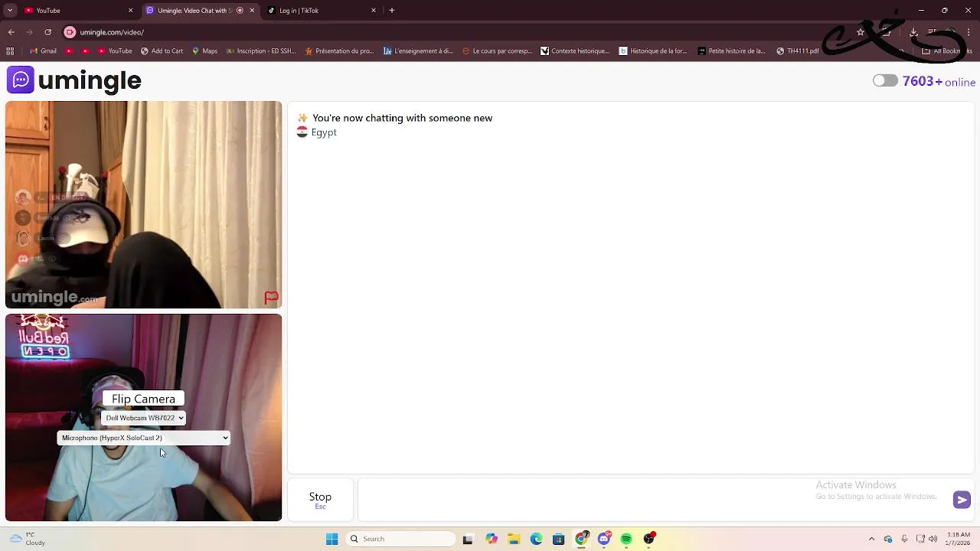The height and width of the screenshot is (551, 980).
Task: Open Spotify from taskbar
Action: [x=626, y=539]
